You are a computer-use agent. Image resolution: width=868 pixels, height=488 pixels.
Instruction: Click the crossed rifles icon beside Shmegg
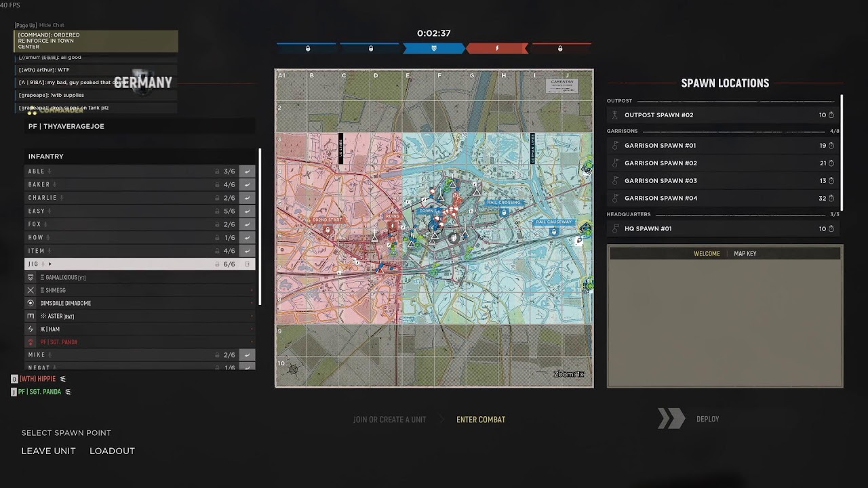31,290
